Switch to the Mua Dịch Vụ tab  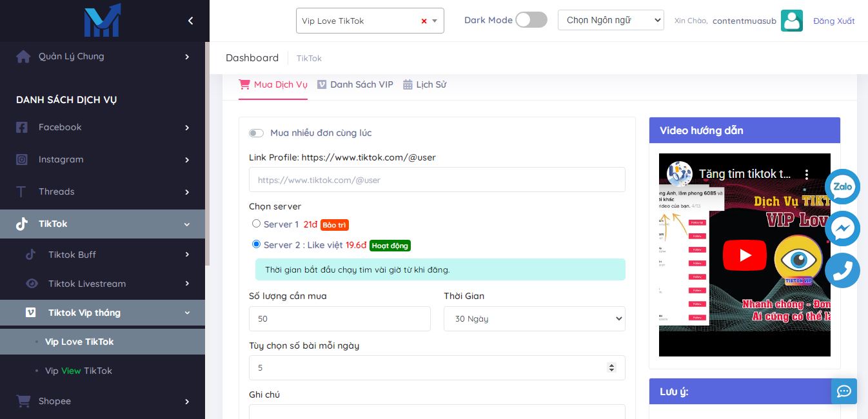(273, 84)
